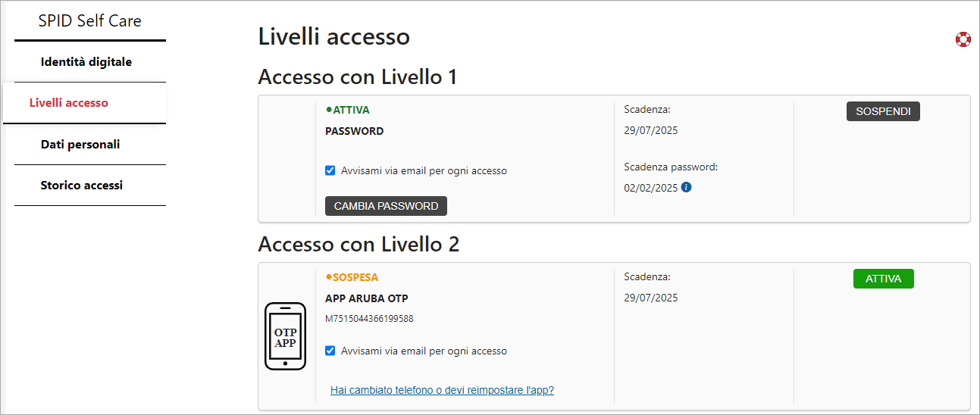Open Identità digitale menu item

86,62
